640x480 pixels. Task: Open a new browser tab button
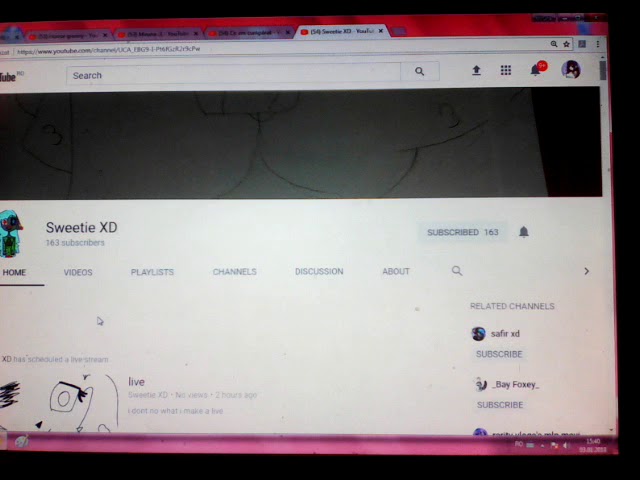[x=399, y=31]
